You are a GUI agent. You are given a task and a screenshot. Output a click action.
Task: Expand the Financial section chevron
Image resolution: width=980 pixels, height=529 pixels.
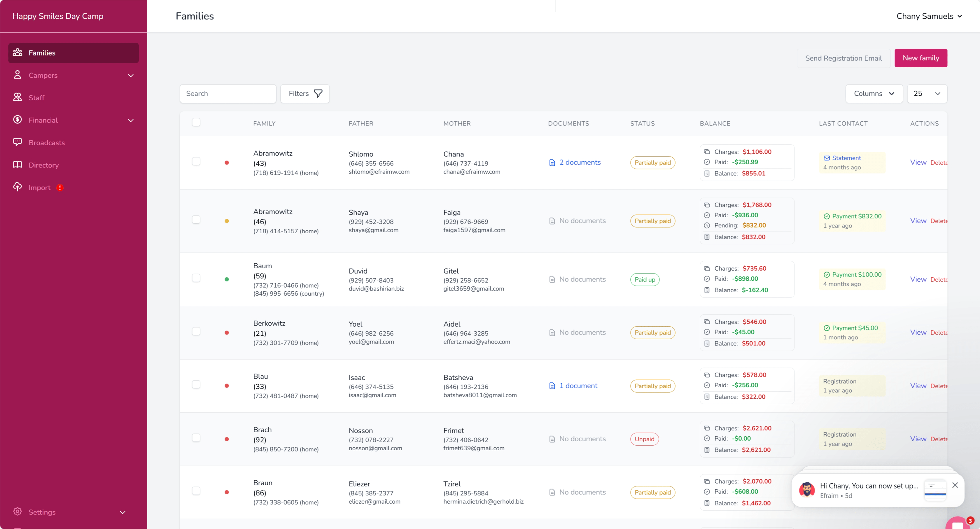131,120
